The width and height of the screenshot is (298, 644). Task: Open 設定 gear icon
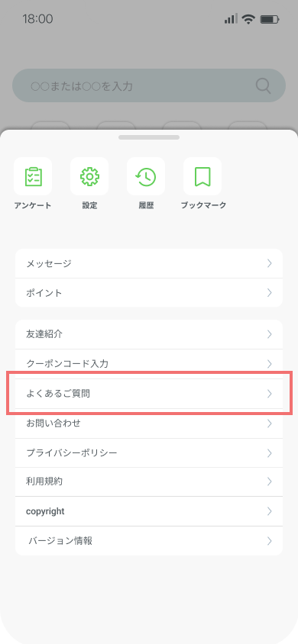point(89,176)
